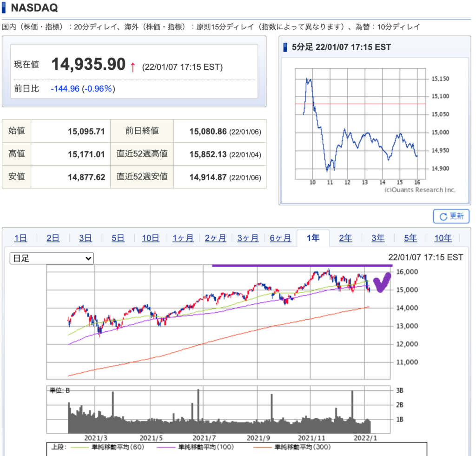Click the 安値 value 14,877.62

(86, 177)
